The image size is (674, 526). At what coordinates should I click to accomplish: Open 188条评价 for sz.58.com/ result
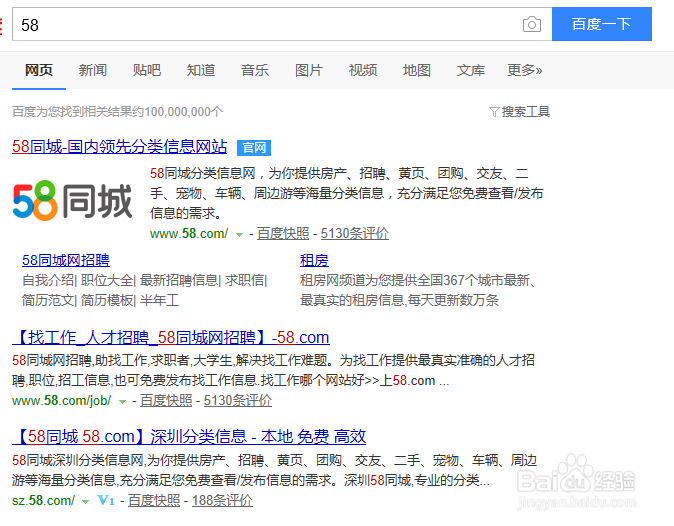click(x=222, y=500)
